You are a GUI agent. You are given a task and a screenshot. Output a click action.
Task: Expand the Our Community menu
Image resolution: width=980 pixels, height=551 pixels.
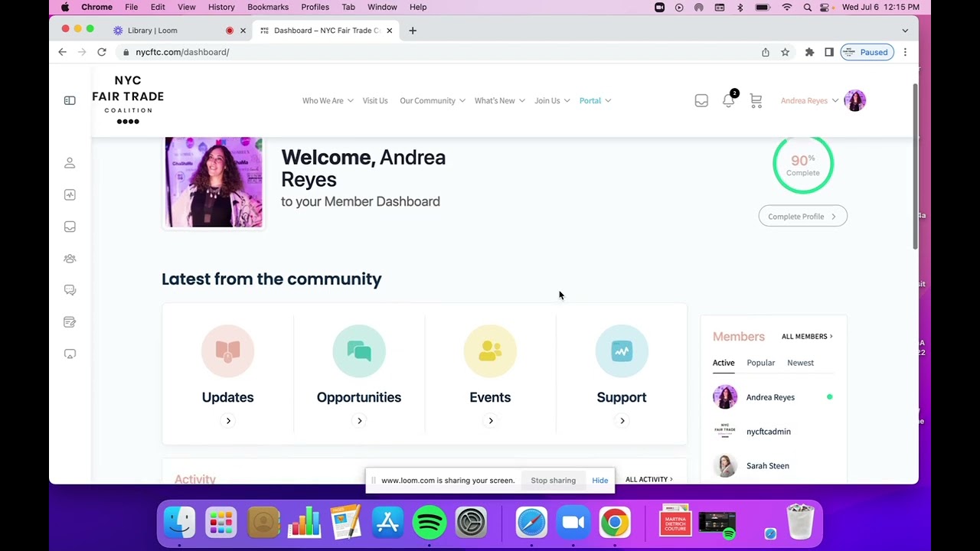(433, 100)
